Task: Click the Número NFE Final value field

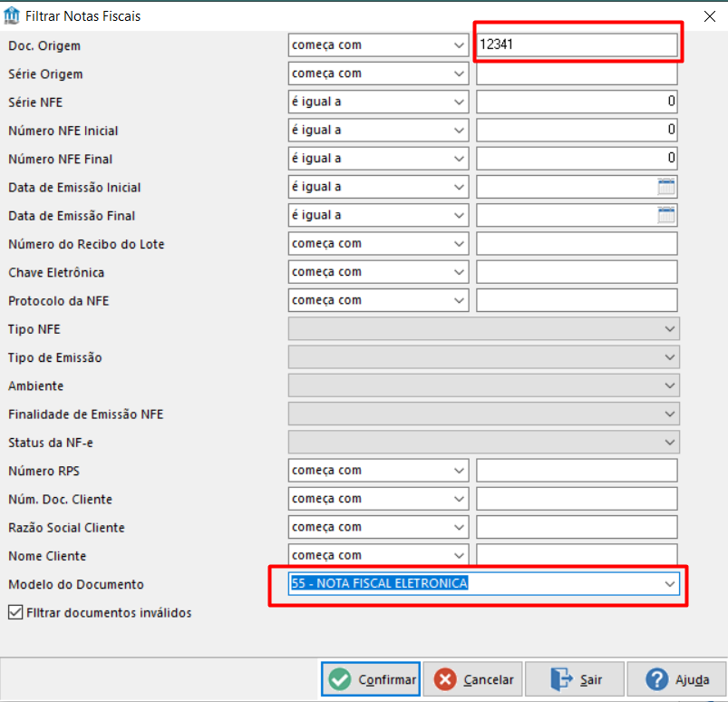Action: [577, 159]
